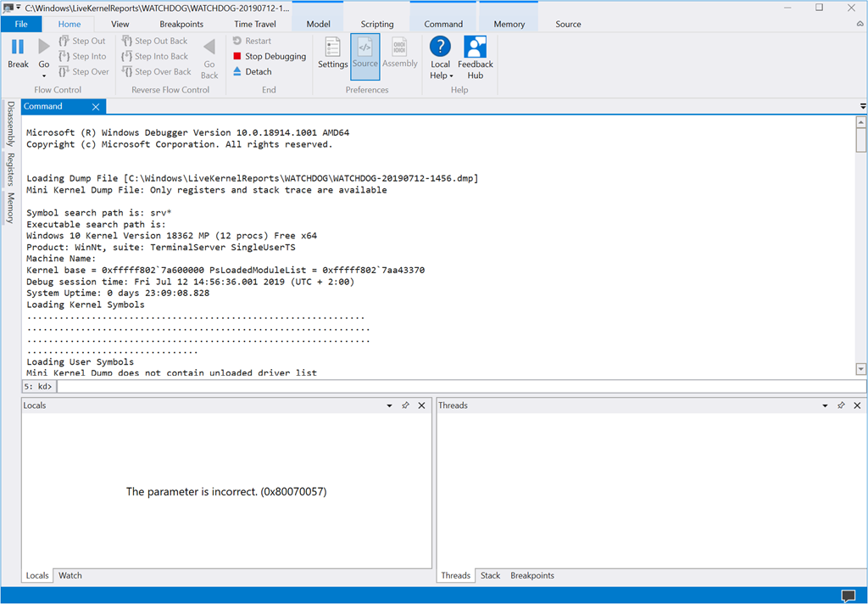The width and height of the screenshot is (868, 604).
Task: Click the Go play icon
Action: coord(44,47)
